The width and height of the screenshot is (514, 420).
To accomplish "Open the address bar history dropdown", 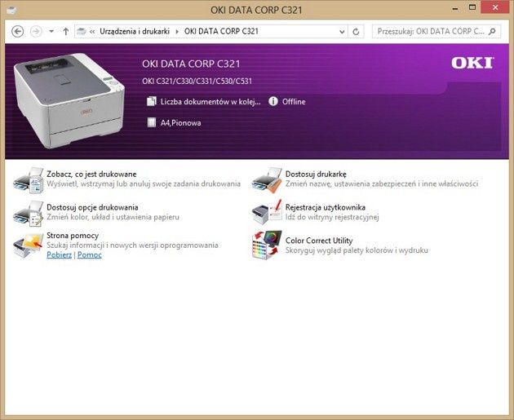I will [x=342, y=32].
